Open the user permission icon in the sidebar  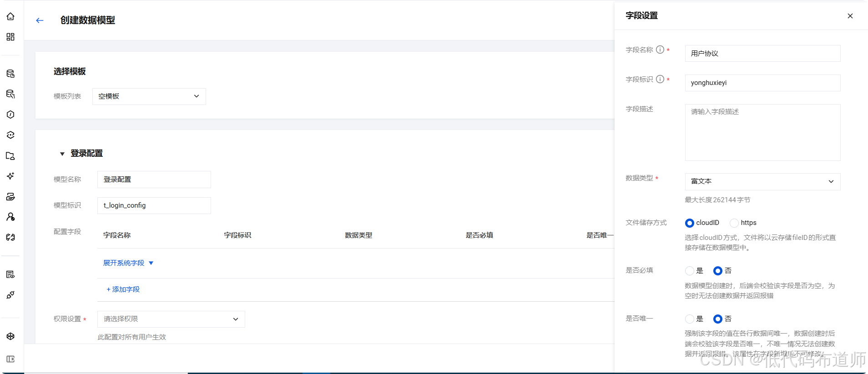pyautogui.click(x=10, y=217)
